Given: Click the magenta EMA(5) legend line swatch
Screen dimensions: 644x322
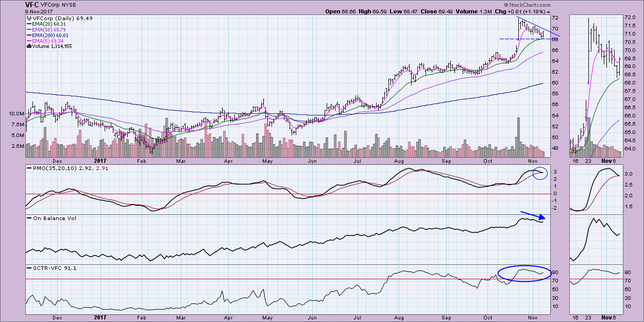Looking at the screenshot, I should (x=29, y=40).
